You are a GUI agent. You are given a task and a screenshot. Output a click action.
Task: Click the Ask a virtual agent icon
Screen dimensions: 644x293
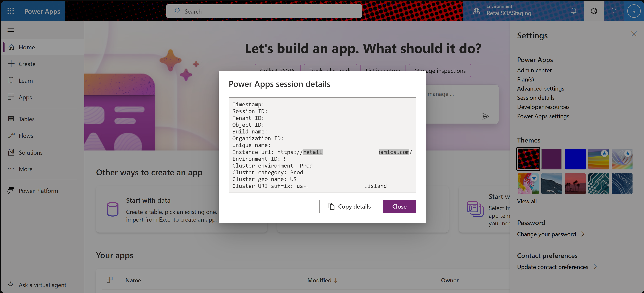pyautogui.click(x=11, y=284)
